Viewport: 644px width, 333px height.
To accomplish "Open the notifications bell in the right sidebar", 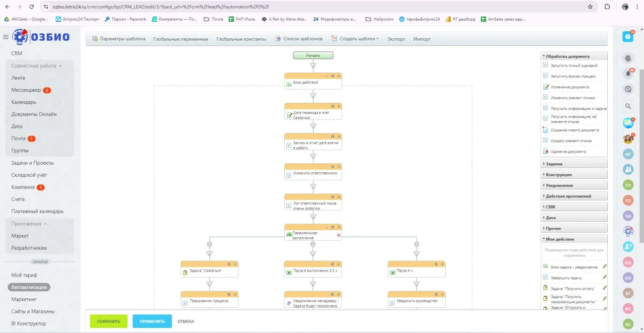I will 628,74.
